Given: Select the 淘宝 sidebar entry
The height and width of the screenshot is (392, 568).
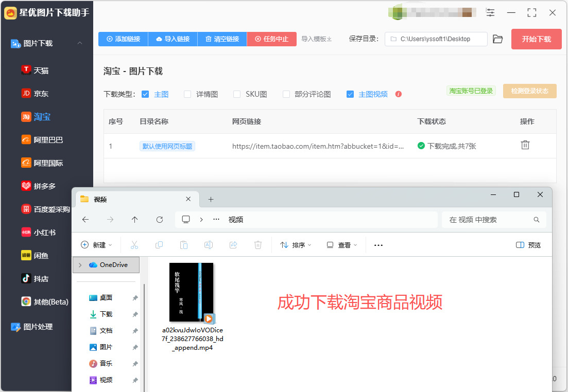Looking at the screenshot, I should [36, 117].
